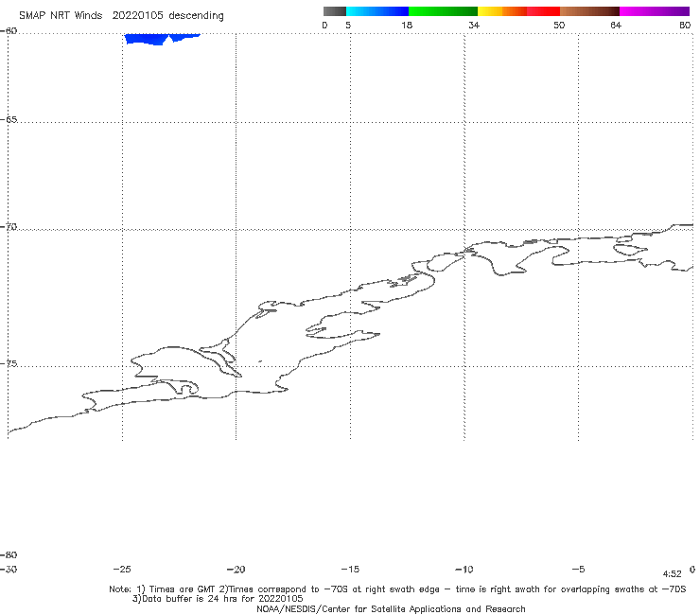Select the red color scale segment
700x615 pixels.
point(543,11)
